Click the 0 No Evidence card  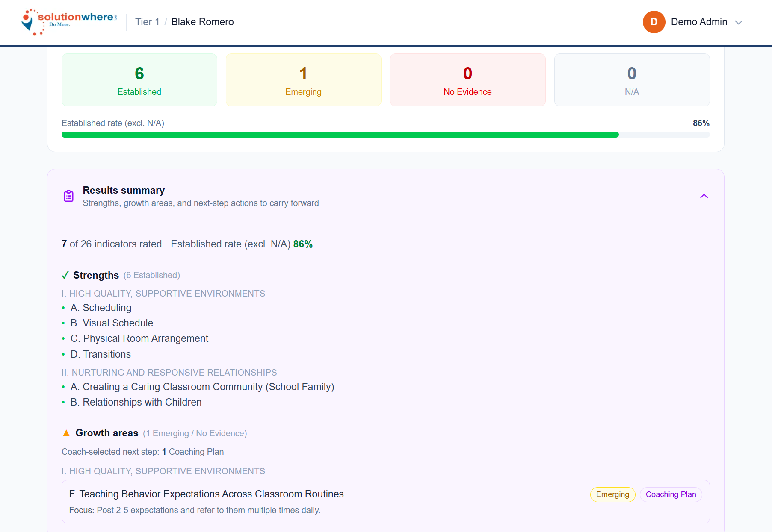tap(468, 80)
